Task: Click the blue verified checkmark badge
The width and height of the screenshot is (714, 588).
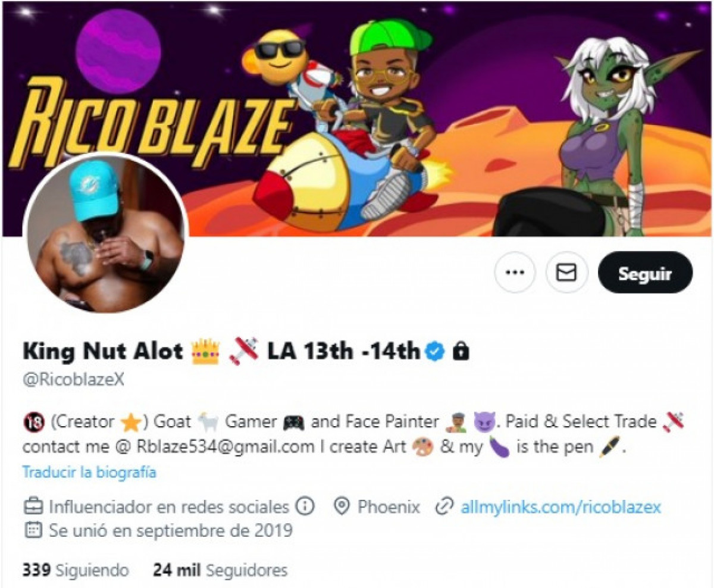Action: tap(436, 352)
